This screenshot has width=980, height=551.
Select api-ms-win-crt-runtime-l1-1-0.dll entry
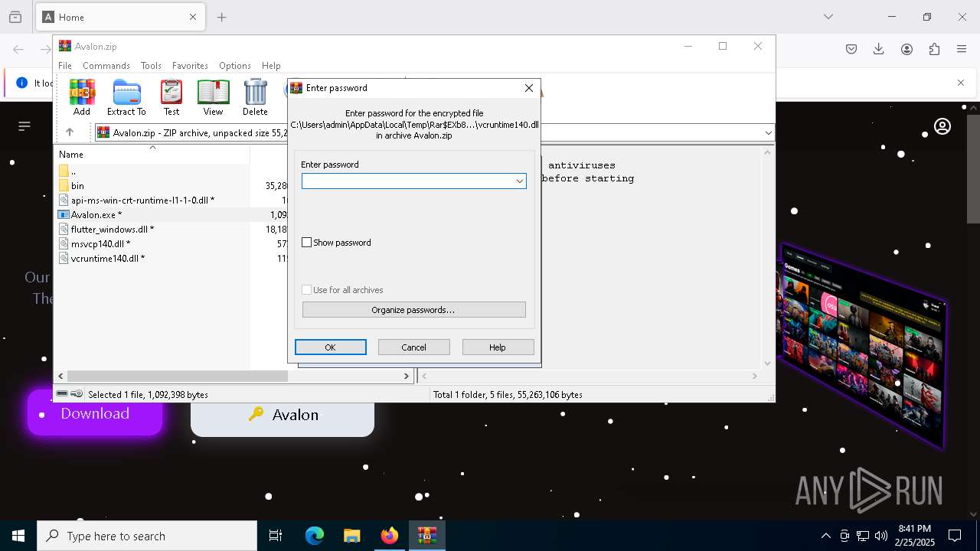tap(142, 200)
